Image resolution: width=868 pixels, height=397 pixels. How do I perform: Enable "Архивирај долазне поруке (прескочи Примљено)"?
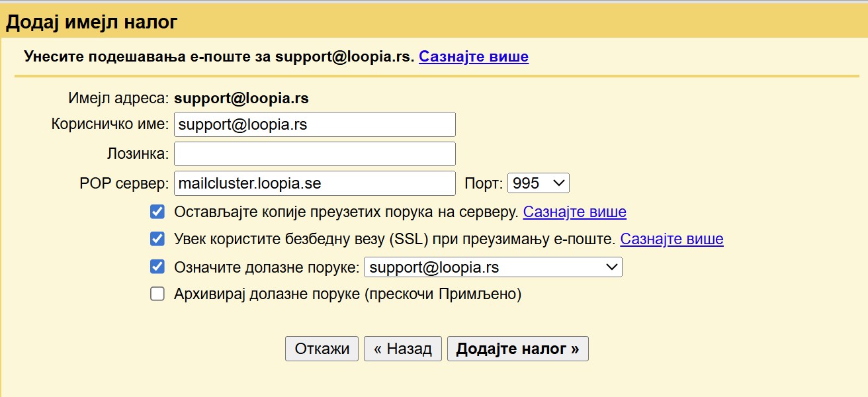coord(157,294)
